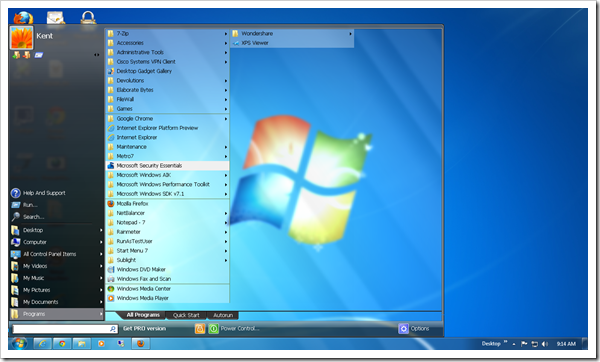The height and width of the screenshot is (362, 600).
Task: Open Internet Explorer Platform Preview
Action: (x=167, y=128)
